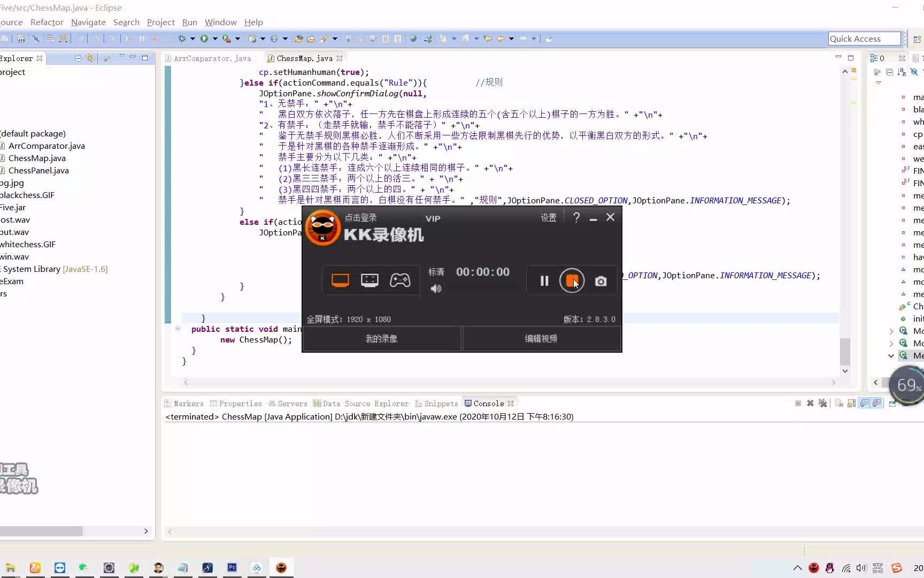The image size is (924, 578).
Task: Open the Project menu
Action: pyautogui.click(x=161, y=22)
